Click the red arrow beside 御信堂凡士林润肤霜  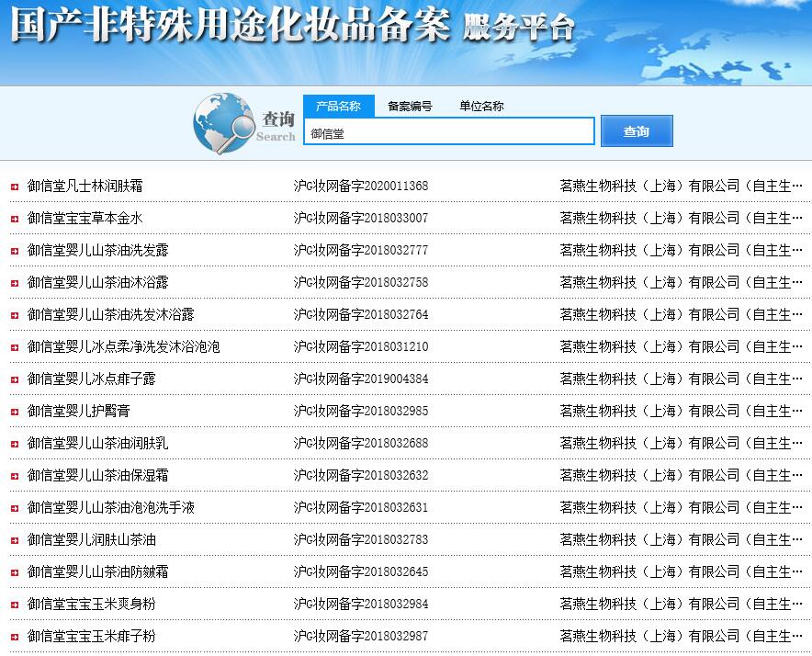pyautogui.click(x=15, y=187)
